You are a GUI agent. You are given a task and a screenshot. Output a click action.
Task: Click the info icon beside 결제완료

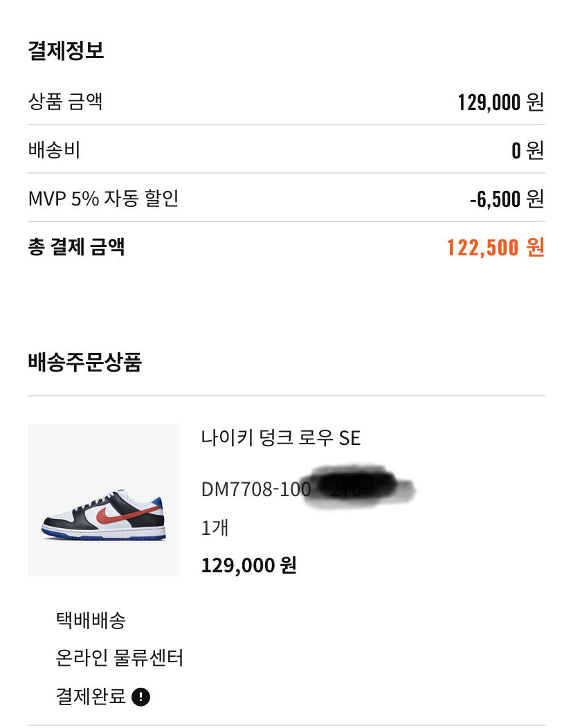[x=140, y=696]
